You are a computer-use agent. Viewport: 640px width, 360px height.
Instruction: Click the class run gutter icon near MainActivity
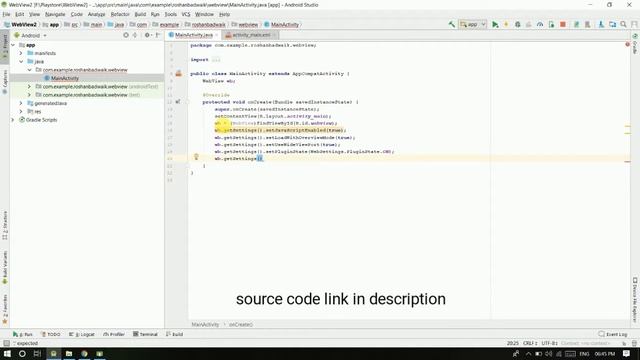178,73
